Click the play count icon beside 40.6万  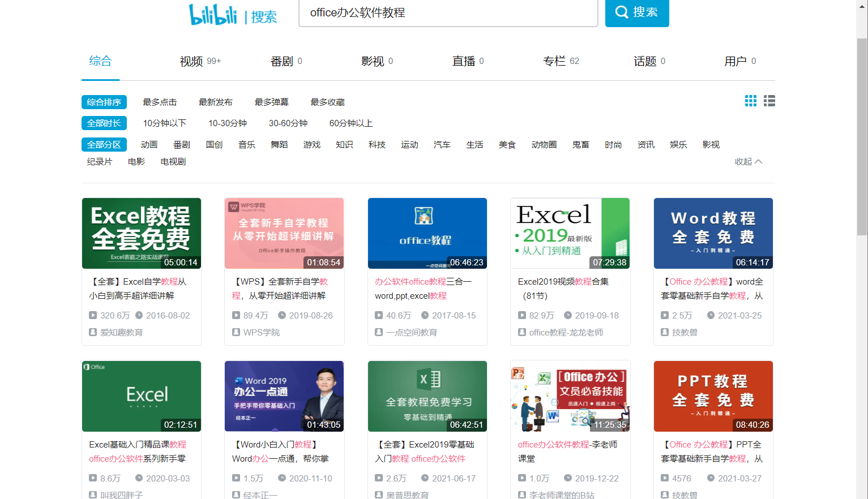click(x=379, y=315)
